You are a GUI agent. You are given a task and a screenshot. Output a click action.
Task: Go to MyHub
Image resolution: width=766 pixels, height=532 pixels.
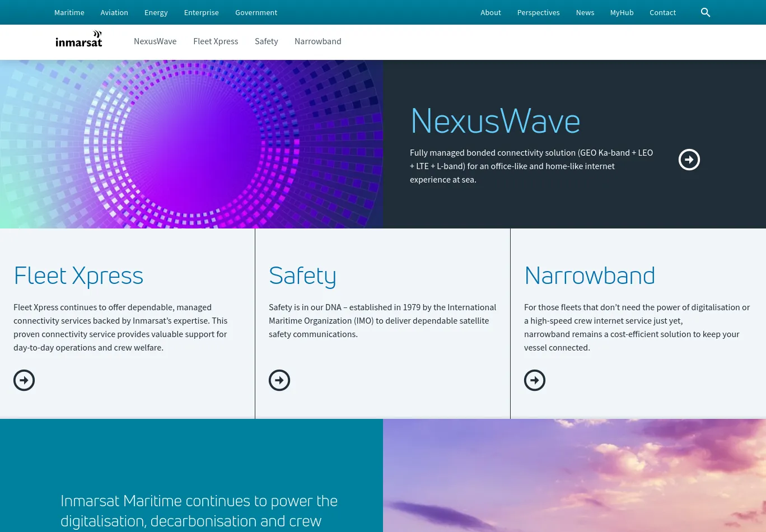[x=622, y=12]
